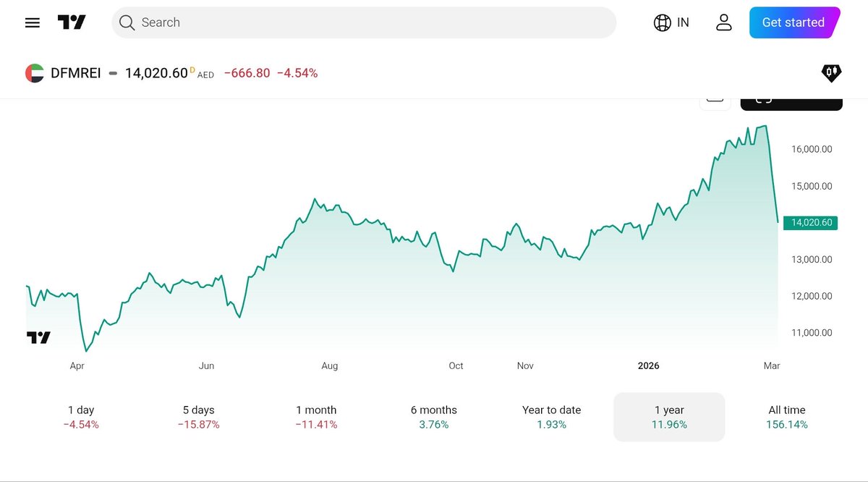Screen dimensions: 868x482
Task: Open the IN region selector
Action: pyautogui.click(x=671, y=22)
